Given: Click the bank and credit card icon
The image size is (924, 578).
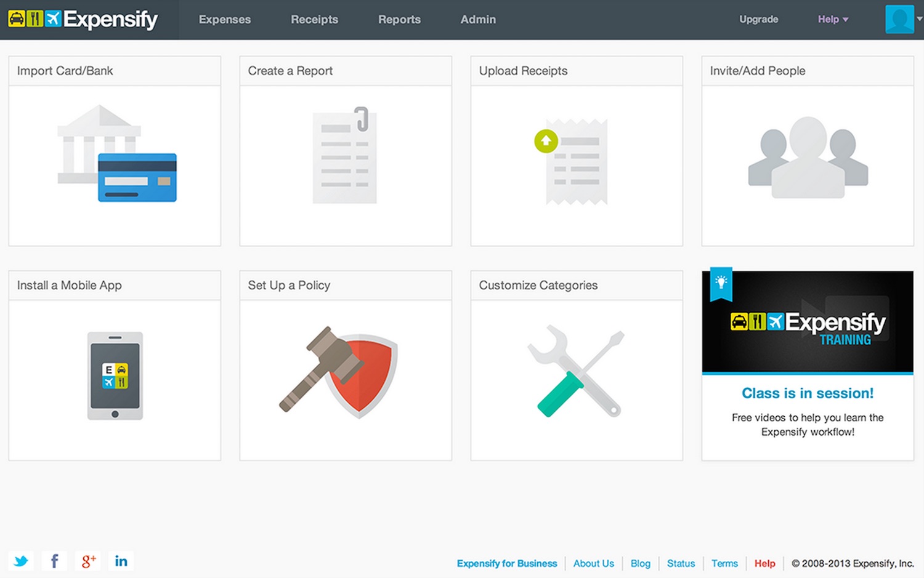Looking at the screenshot, I should [117, 153].
